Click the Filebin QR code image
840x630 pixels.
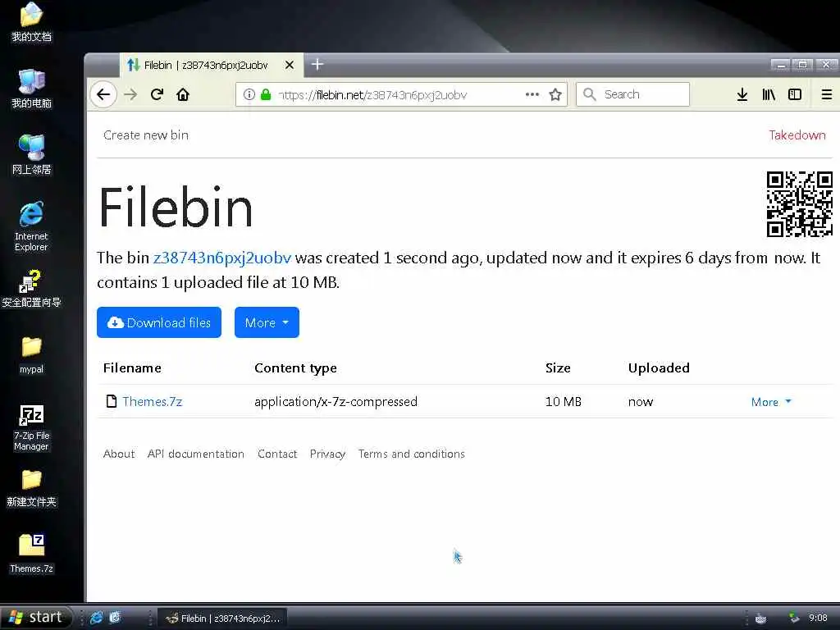pos(799,203)
